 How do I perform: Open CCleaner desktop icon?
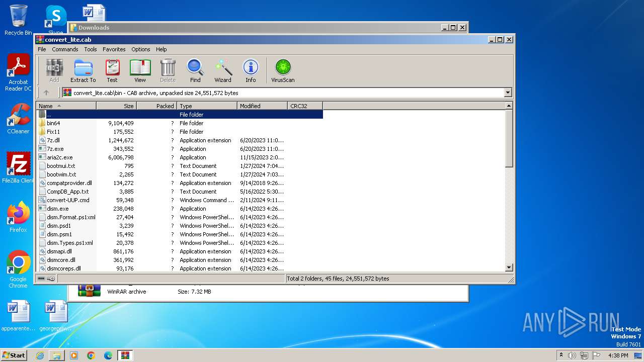(x=18, y=119)
